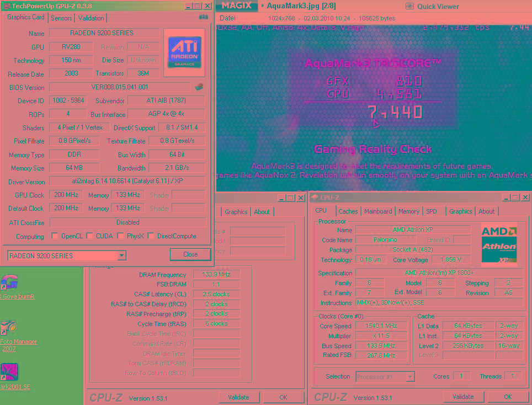Enable the DirectCompute checkbox
The height and width of the screenshot is (405, 532).
(x=151, y=236)
